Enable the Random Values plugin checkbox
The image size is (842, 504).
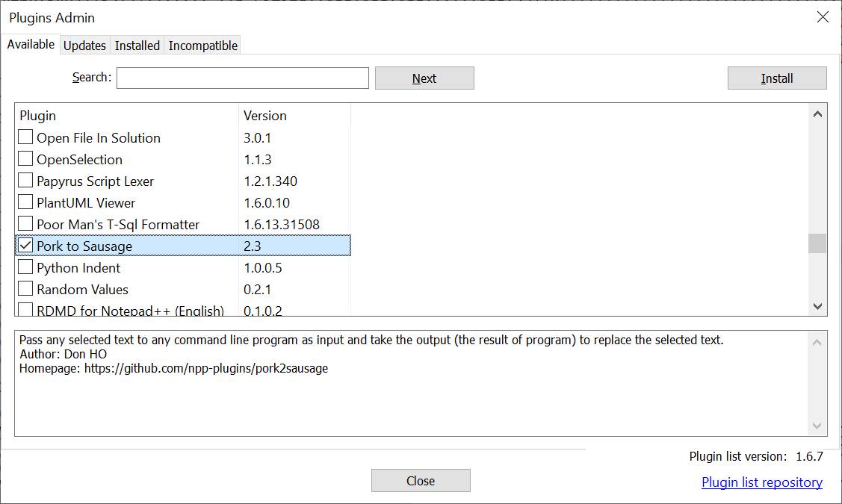coord(25,289)
